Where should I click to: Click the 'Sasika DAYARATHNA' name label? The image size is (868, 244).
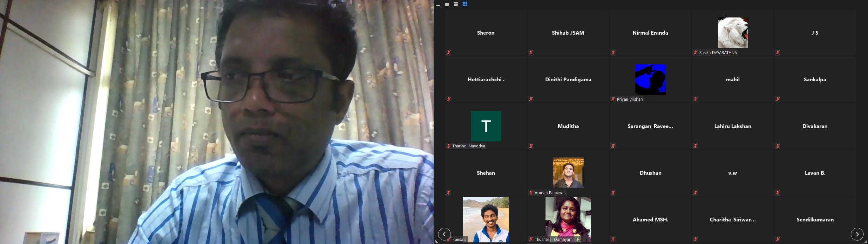tap(718, 52)
